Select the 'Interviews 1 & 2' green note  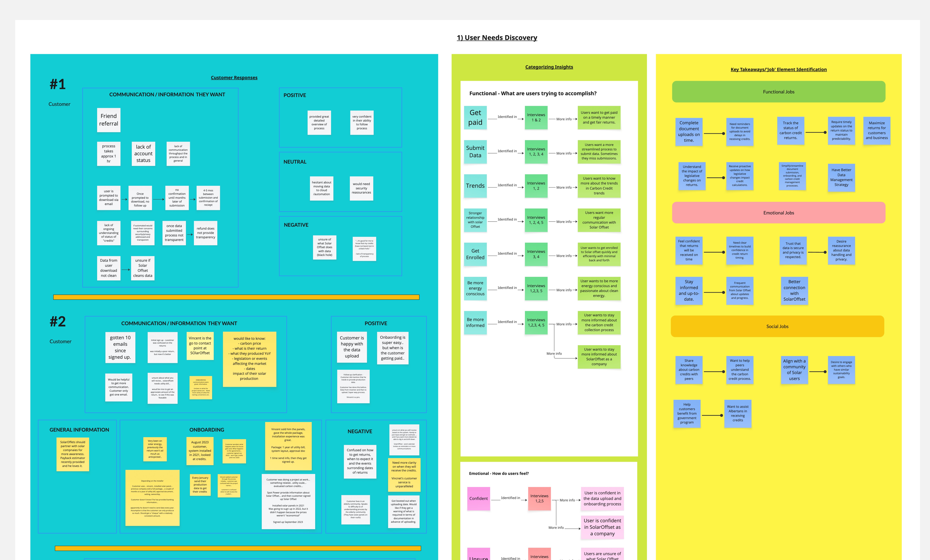[536, 118]
